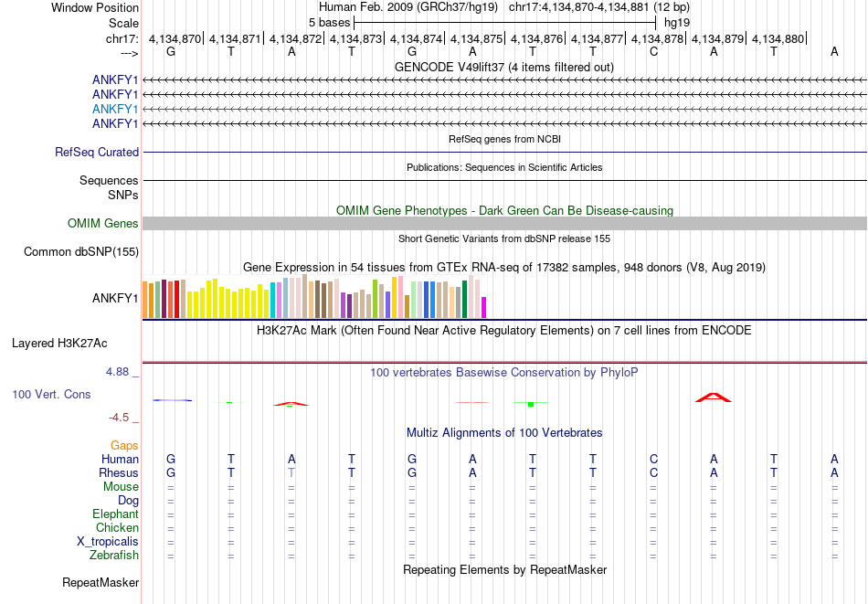Click 'RefSeq genes from NCBI' track title
Screen dimensions: 868x604
(504, 139)
